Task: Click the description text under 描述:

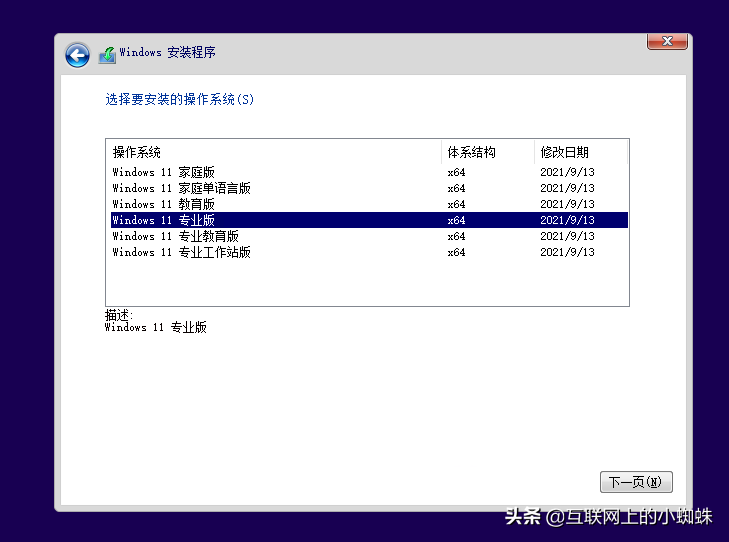Action: 156,327
